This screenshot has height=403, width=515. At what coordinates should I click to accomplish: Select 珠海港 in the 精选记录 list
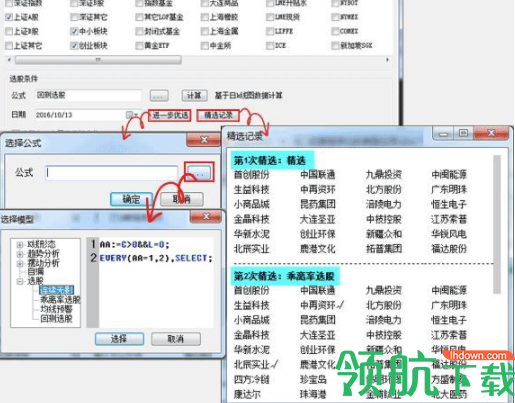(313, 394)
